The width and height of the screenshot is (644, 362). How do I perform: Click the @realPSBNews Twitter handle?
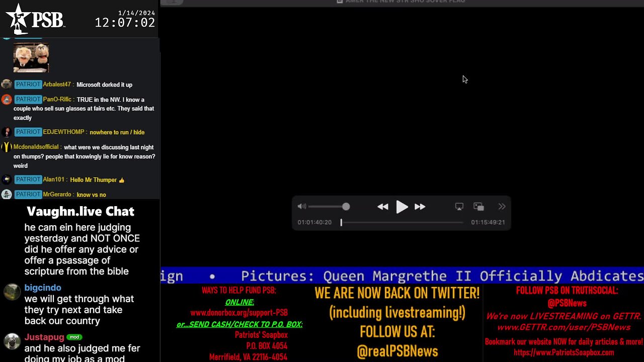(397, 351)
